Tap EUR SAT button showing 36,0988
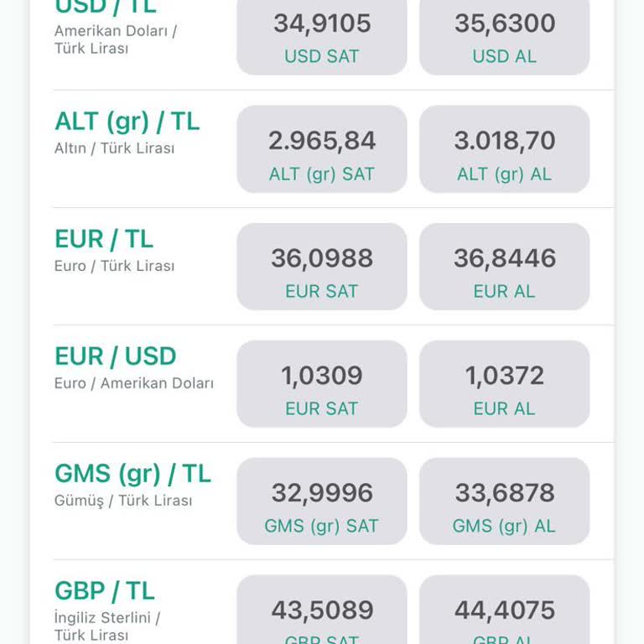The height and width of the screenshot is (644, 644). click(x=322, y=267)
